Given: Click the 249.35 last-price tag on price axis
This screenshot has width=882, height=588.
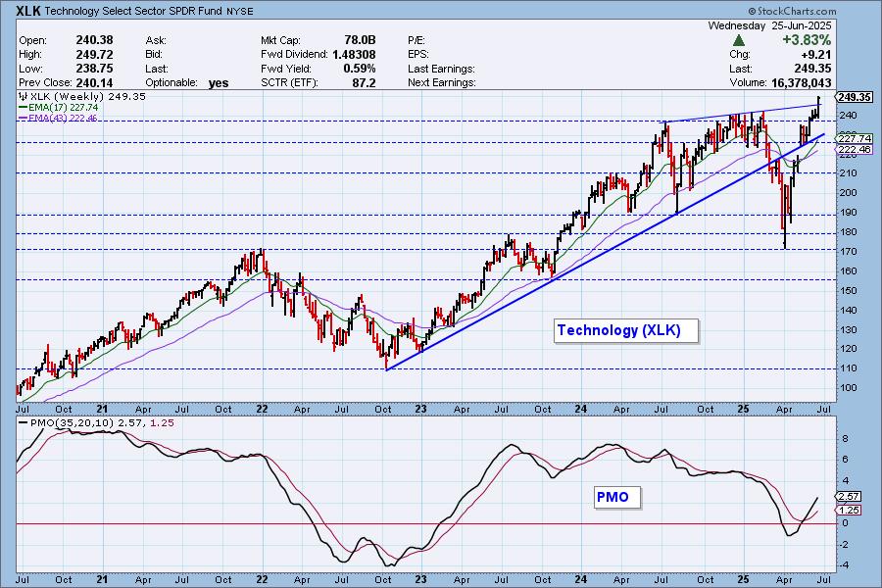Looking at the screenshot, I should pyautogui.click(x=855, y=97).
